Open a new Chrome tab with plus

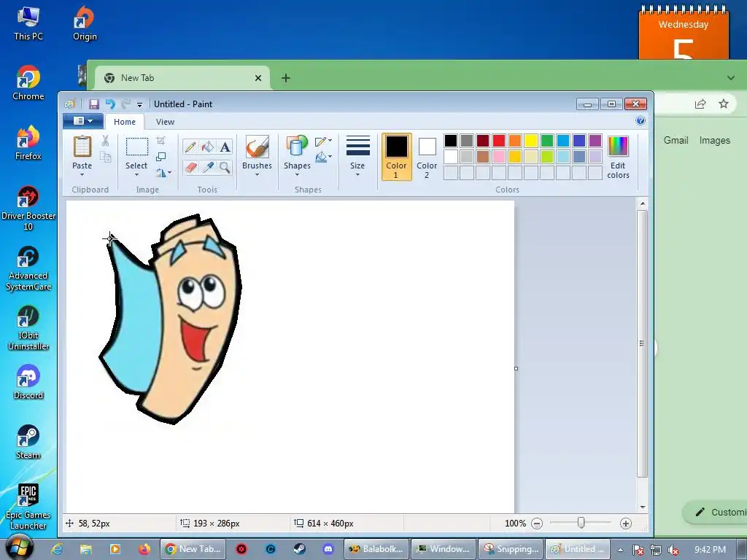286,78
